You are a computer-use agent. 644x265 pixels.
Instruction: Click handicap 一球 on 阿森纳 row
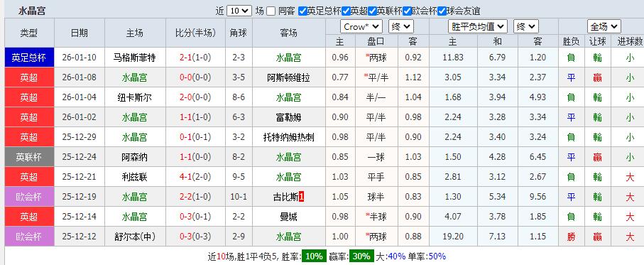376,157
